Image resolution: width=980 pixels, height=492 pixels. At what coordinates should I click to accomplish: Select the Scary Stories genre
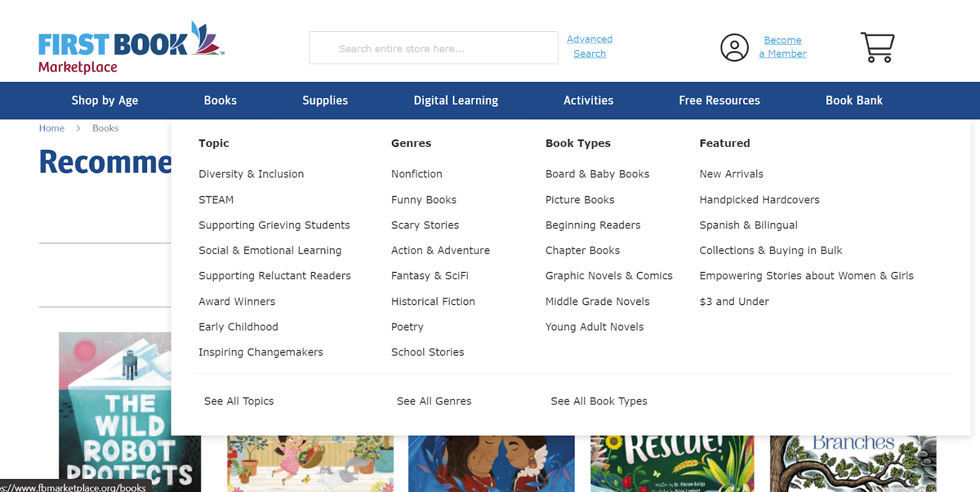pyautogui.click(x=425, y=225)
